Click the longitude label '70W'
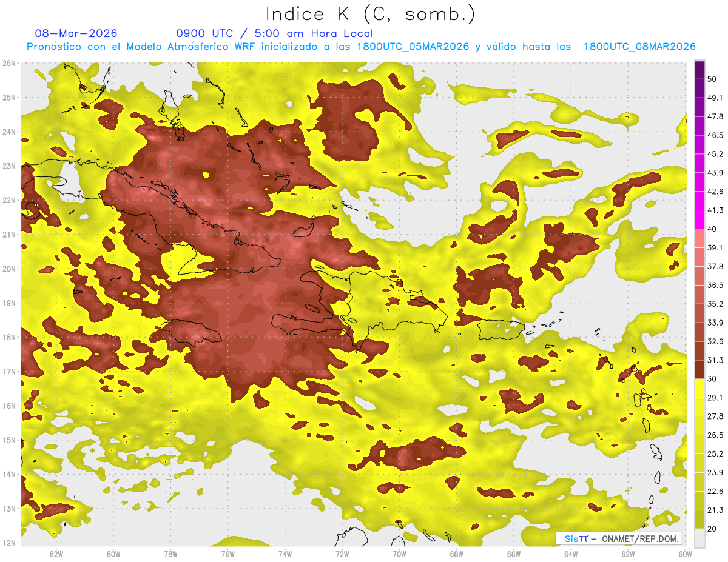The height and width of the screenshot is (562, 728). click(399, 554)
